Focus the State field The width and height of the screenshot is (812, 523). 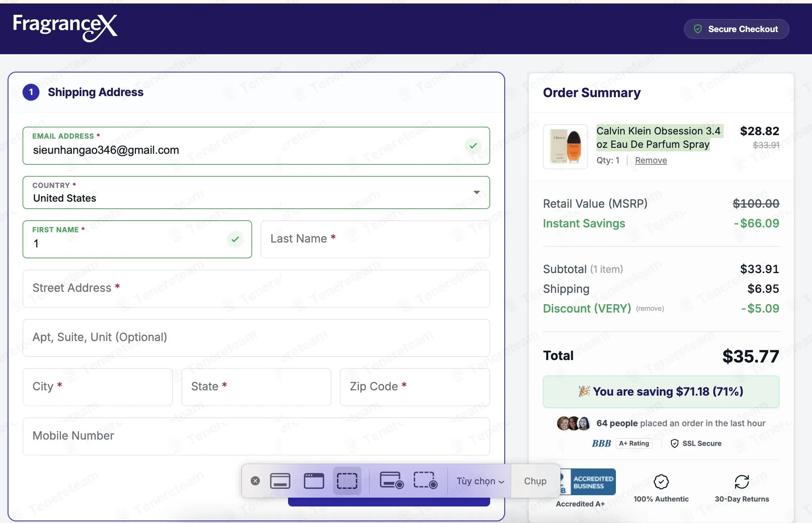tap(256, 387)
